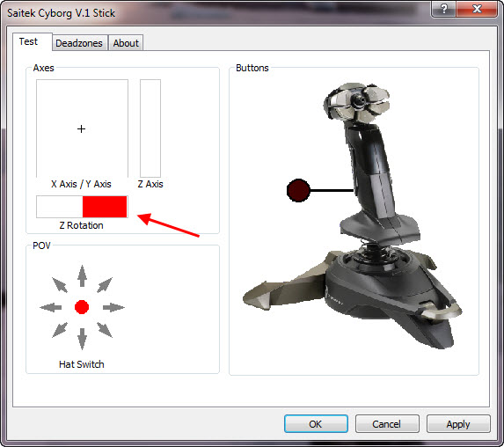The height and width of the screenshot is (447, 504).
Task: Open the Deadzones tab
Action: click(79, 43)
